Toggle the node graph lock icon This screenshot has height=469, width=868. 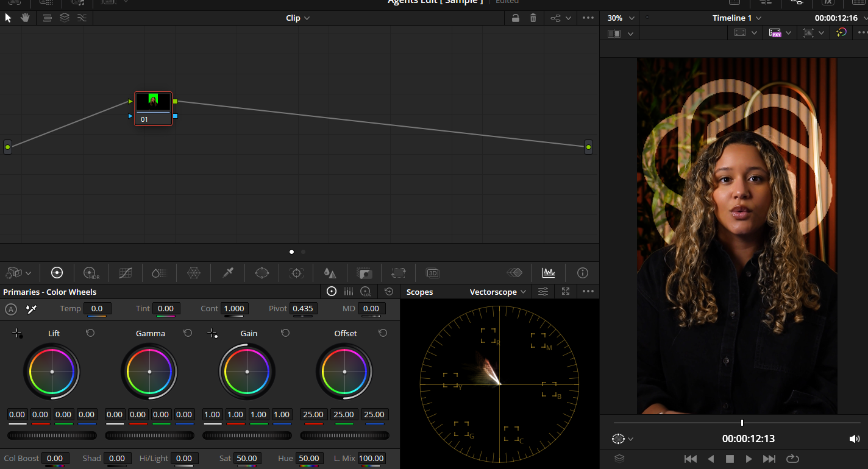(x=516, y=18)
